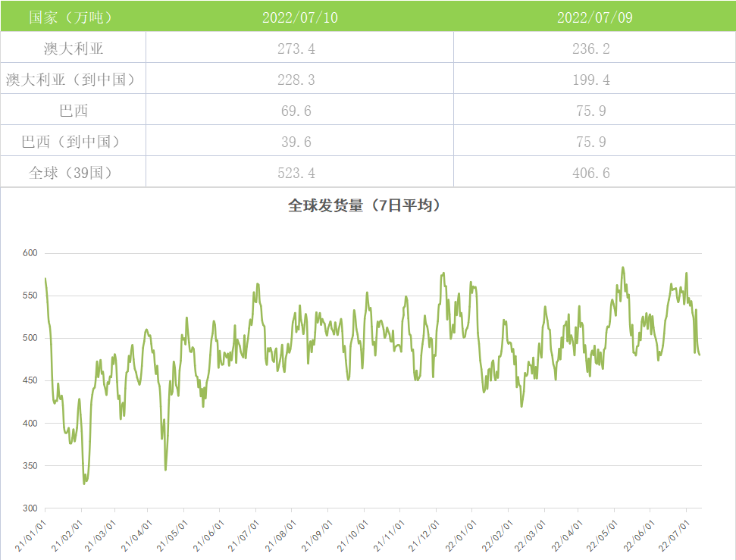Click the 国家（万吨） column header
Screen dimensions: 736x560
point(73,17)
